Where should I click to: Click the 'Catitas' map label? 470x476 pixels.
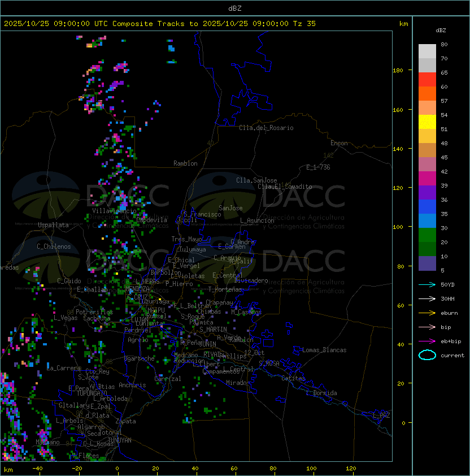pos(293,378)
